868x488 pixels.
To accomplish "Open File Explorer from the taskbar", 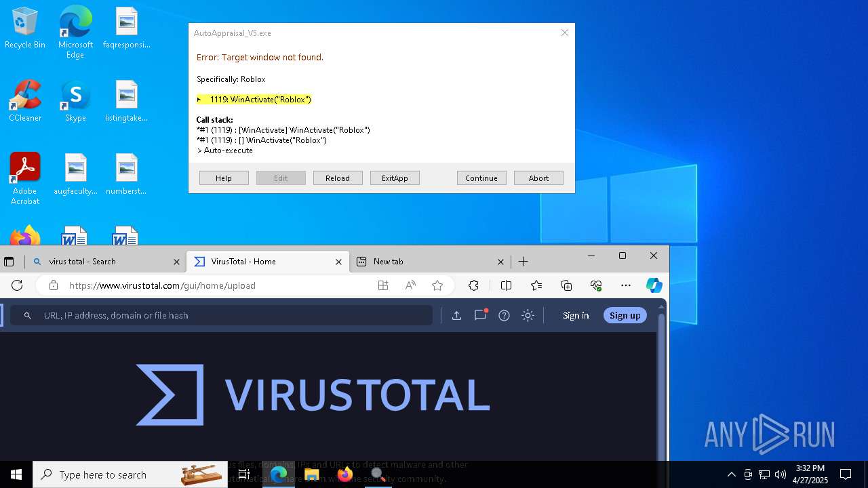I will click(311, 474).
